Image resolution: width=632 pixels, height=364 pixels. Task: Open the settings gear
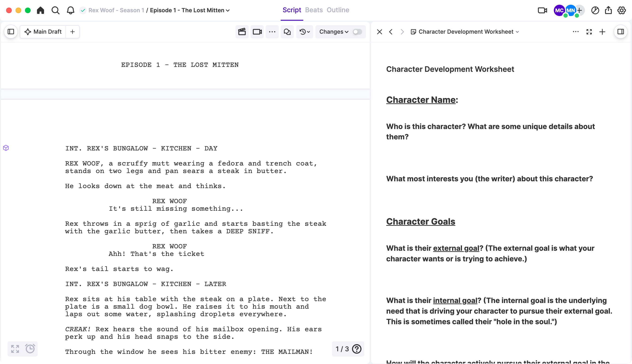pyautogui.click(x=621, y=10)
